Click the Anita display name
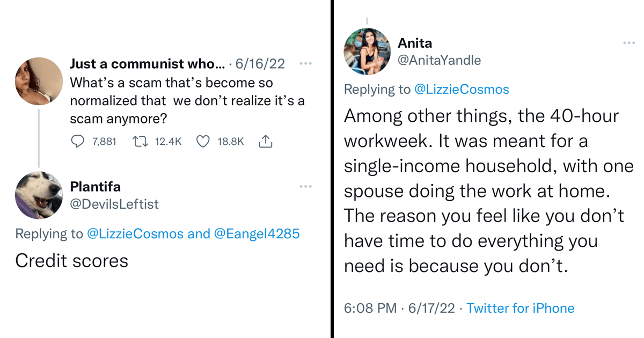 pyautogui.click(x=415, y=43)
